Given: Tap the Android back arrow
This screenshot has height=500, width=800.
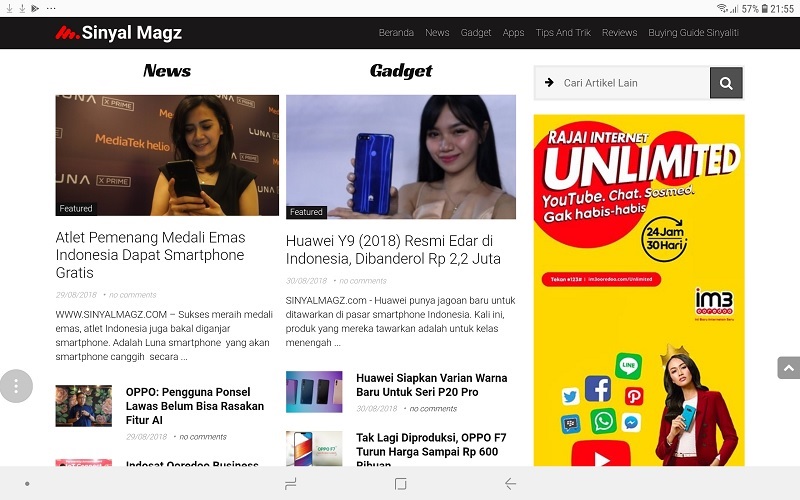Looking at the screenshot, I should pyautogui.click(x=510, y=484).
